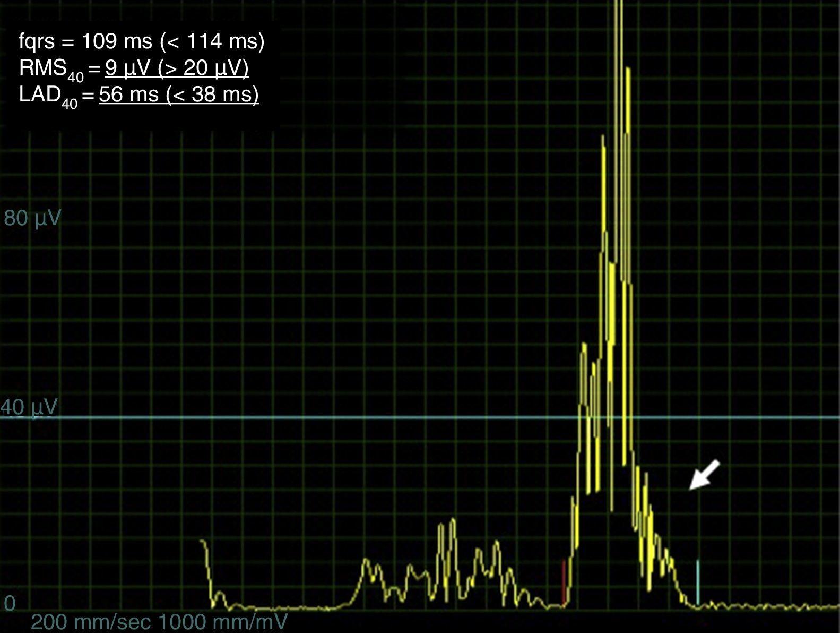Click the RMS40 parameter label
The height and width of the screenshot is (634, 840).
click(x=51, y=69)
